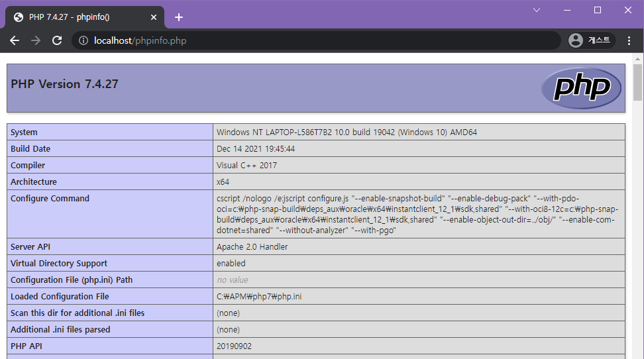The height and width of the screenshot is (359, 644).
Task: Select the 'Server API' row label
Action: click(30, 247)
